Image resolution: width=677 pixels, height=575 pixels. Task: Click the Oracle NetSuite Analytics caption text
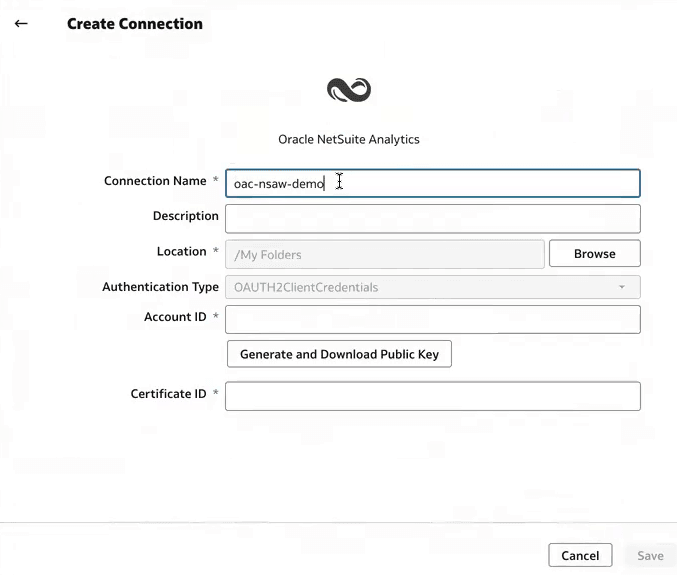pyautogui.click(x=349, y=139)
